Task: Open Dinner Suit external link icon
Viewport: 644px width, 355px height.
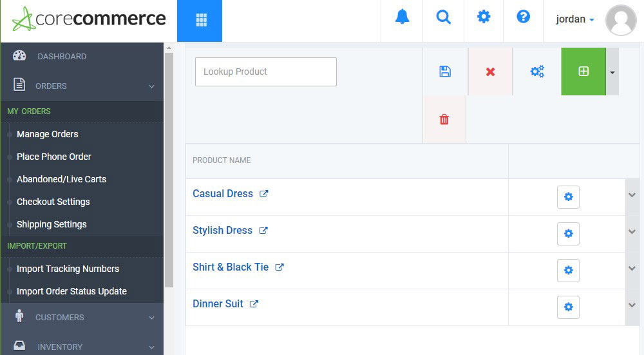Action: (x=254, y=303)
